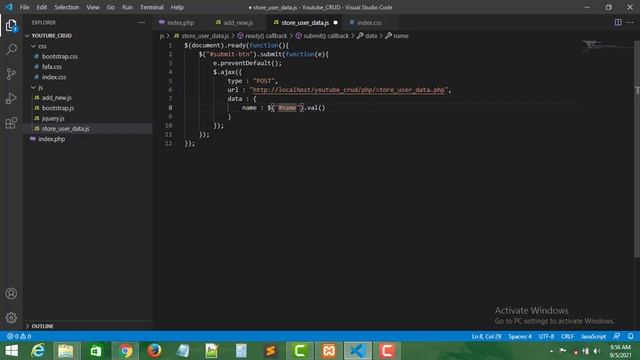Click the data breadcrumb item
The width and height of the screenshot is (640, 360).
(x=370, y=36)
